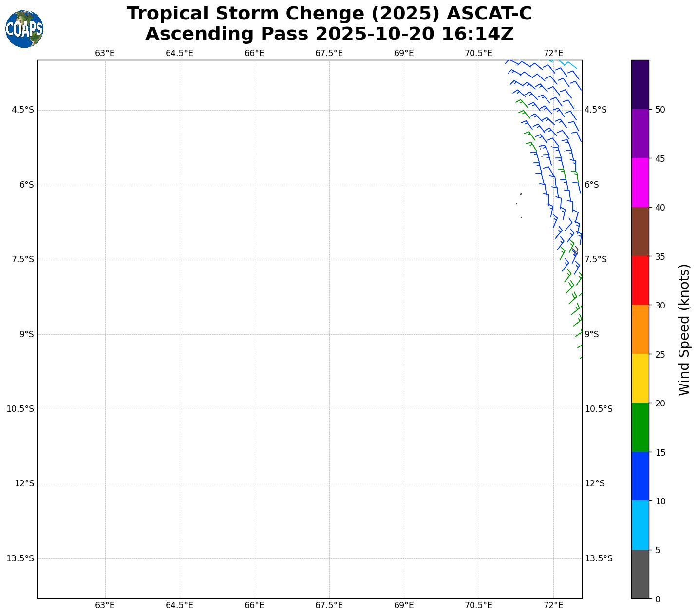The width and height of the screenshot is (698, 616).
Task: Select the magenta 40–45 knots color band
Action: [640, 183]
